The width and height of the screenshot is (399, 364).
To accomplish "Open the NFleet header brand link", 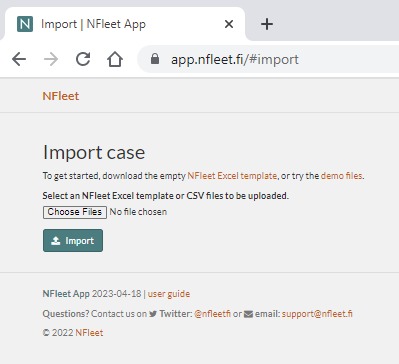I will click(x=61, y=96).
